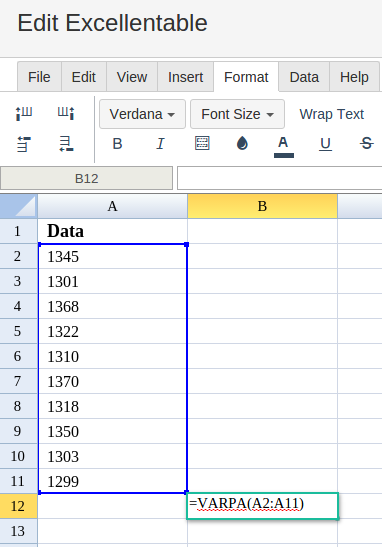Screen dimensions: 382x547
Task: Toggle Wrap Text option
Action: pos(331,114)
